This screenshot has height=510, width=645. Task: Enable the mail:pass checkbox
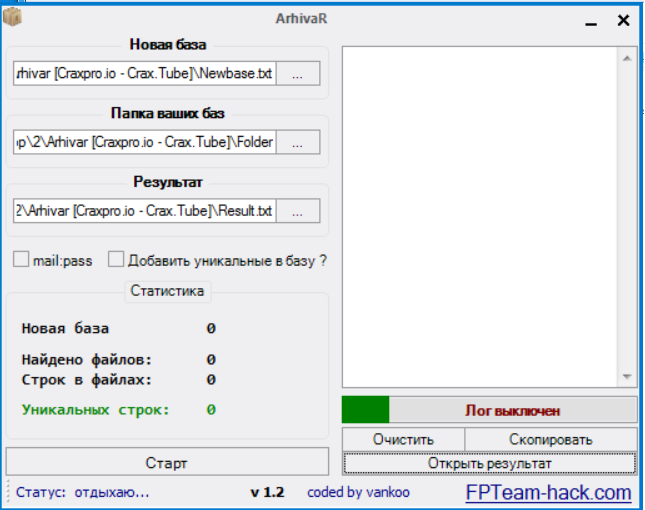pos(21,260)
